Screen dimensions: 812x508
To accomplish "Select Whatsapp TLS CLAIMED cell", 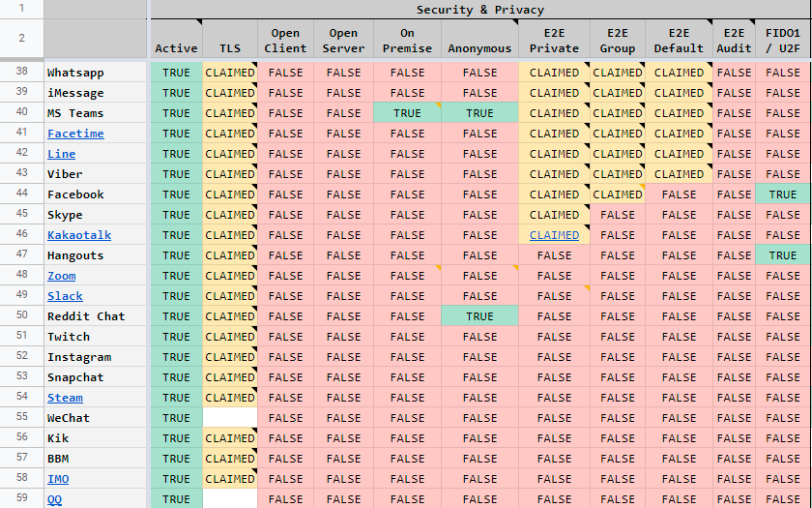I will [x=230, y=73].
